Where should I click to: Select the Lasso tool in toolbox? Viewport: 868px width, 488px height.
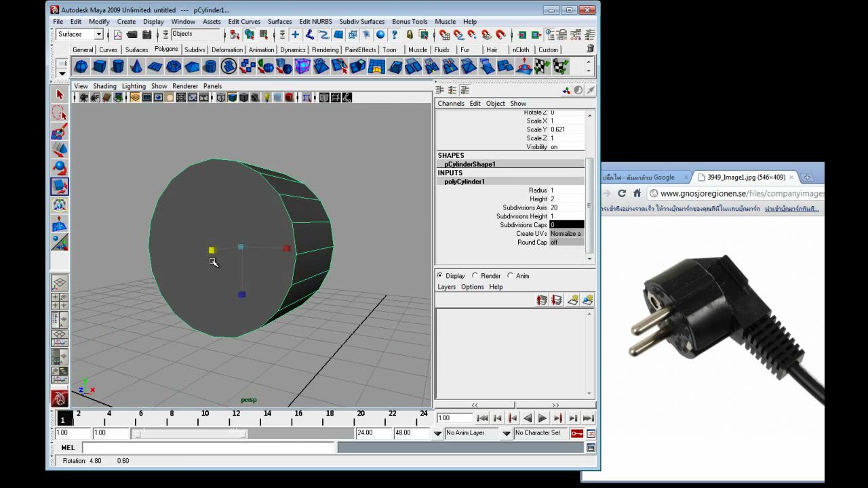click(x=60, y=113)
